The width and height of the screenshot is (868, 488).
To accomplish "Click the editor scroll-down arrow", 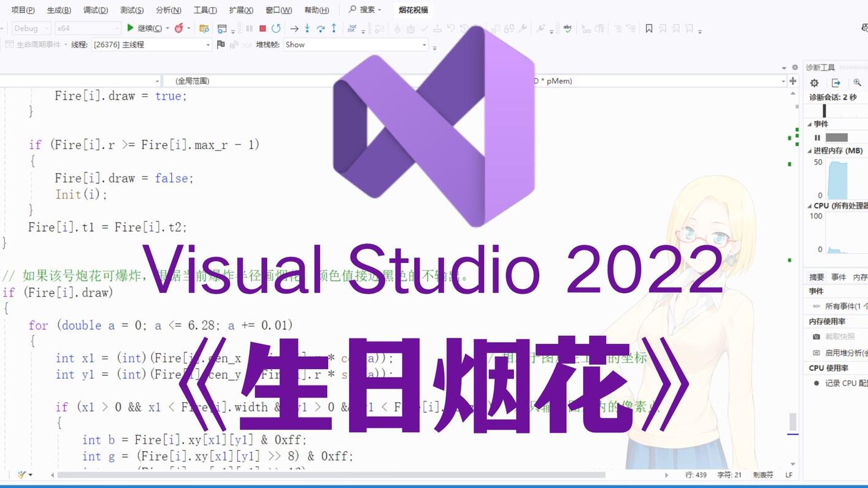I will [x=793, y=464].
